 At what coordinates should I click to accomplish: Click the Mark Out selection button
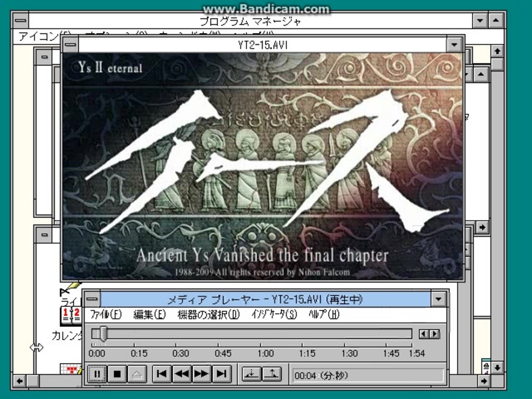(272, 374)
